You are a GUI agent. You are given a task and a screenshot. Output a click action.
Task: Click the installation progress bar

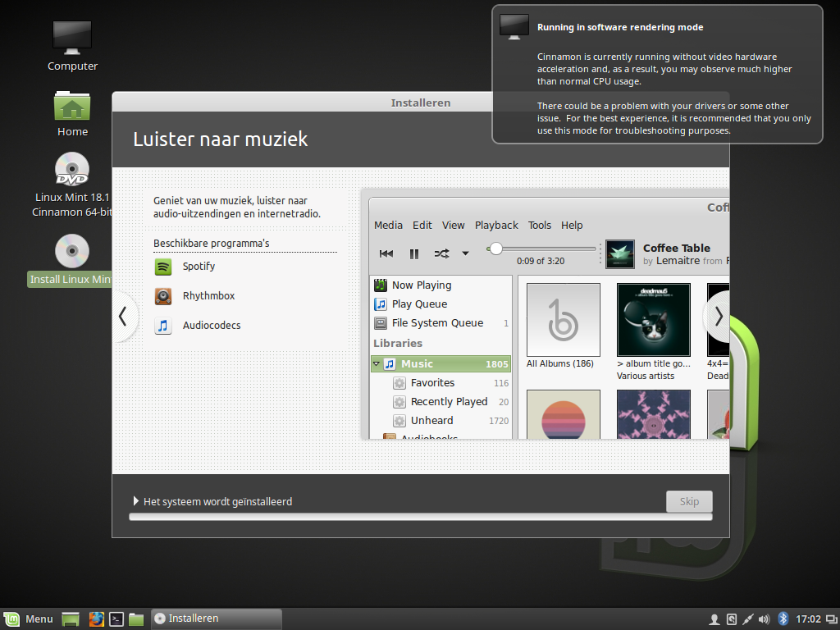point(421,517)
